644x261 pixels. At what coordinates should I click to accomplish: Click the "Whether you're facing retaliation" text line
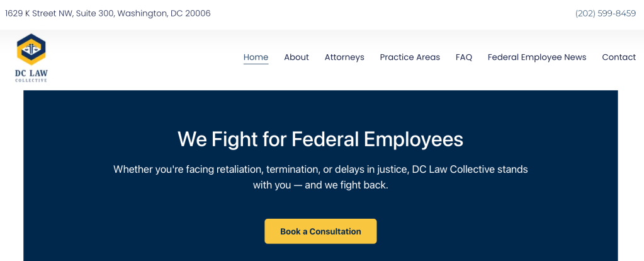coord(320,169)
